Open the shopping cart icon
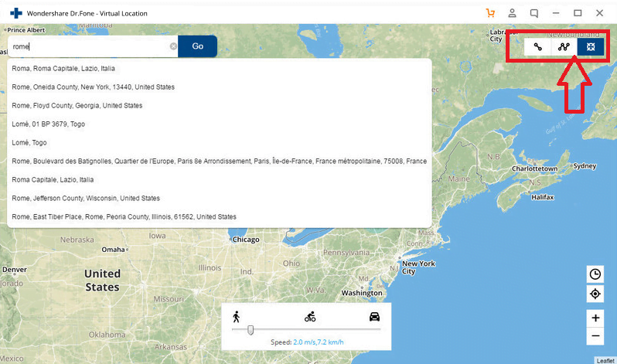Viewport: 617px width, 364px height. [490, 13]
